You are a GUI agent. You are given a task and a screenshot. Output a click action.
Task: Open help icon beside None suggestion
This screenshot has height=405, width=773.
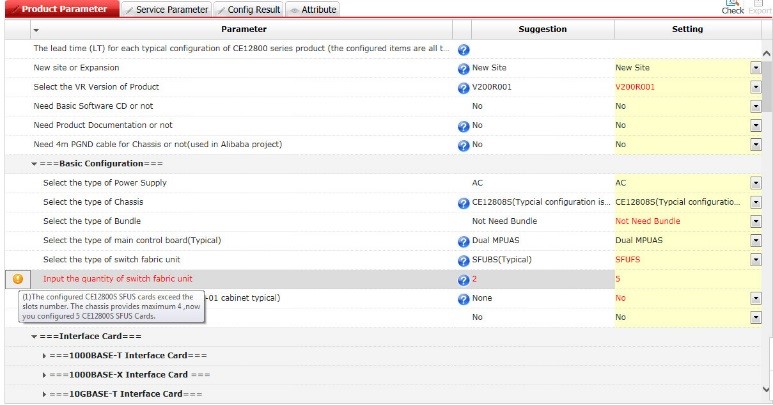(463, 300)
